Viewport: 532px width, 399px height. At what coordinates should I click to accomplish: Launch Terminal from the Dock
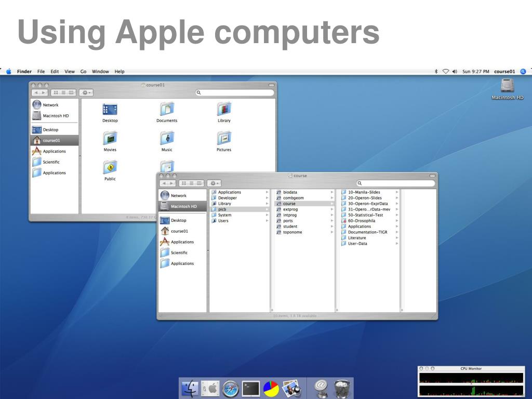click(x=251, y=389)
